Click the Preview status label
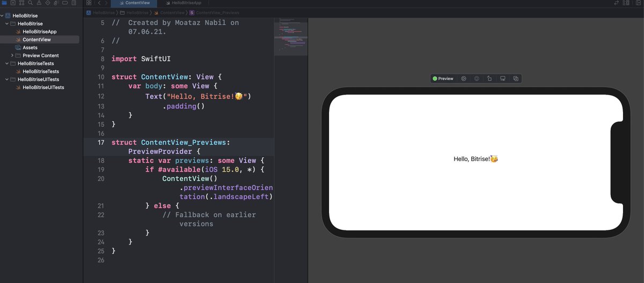644x283 pixels. (443, 78)
